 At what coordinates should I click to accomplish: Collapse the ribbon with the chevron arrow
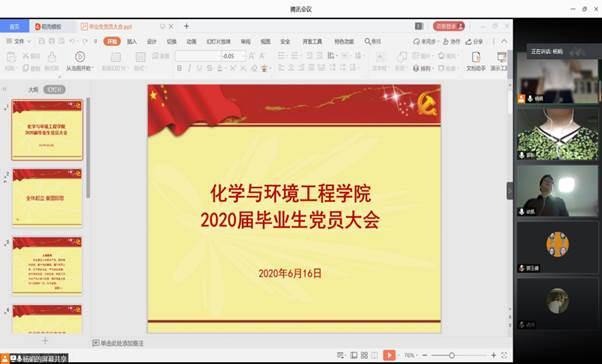pyautogui.click(x=504, y=41)
